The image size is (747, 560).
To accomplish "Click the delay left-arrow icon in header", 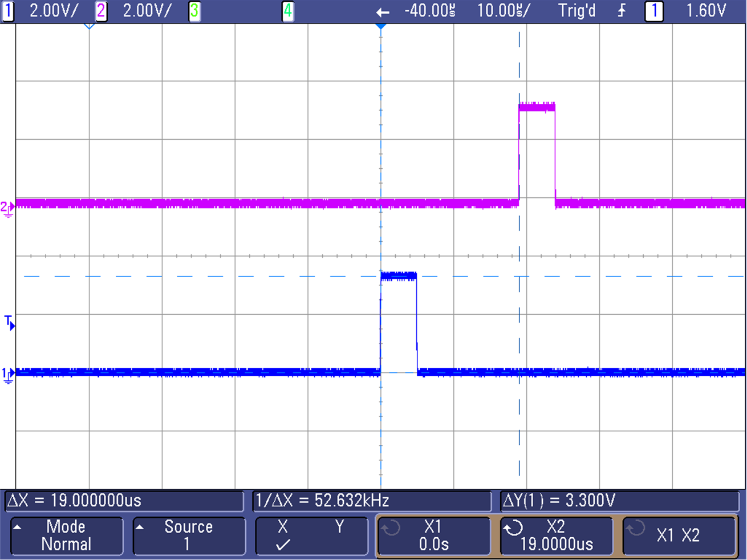I will pos(383,12).
